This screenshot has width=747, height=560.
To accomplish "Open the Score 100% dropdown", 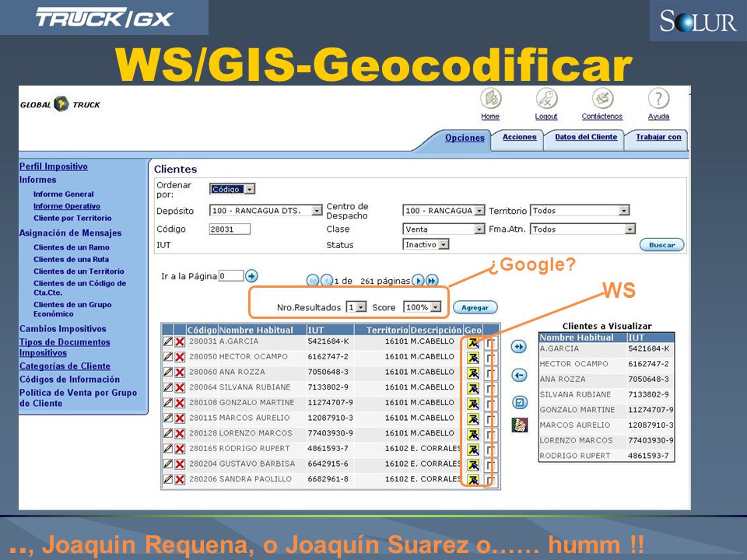I will [x=422, y=307].
